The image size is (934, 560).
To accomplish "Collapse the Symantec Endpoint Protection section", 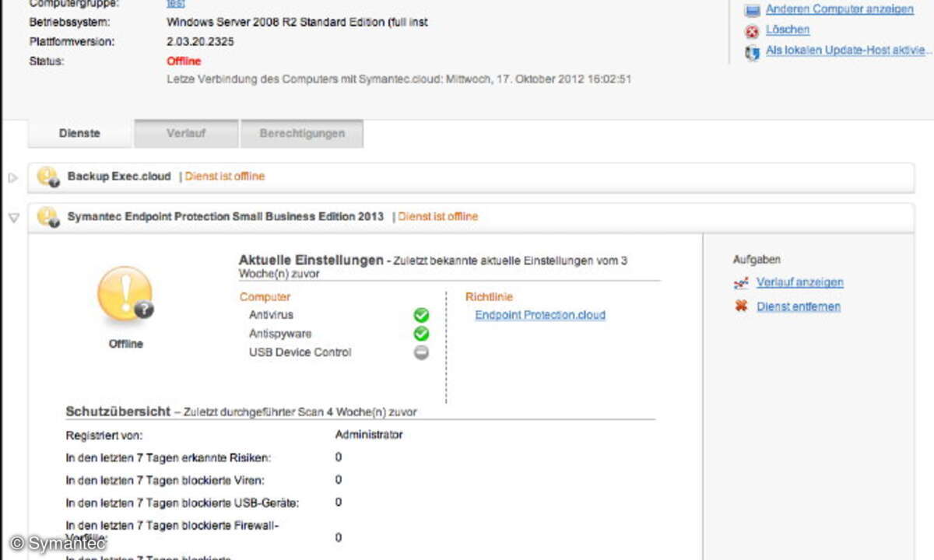I will [13, 218].
